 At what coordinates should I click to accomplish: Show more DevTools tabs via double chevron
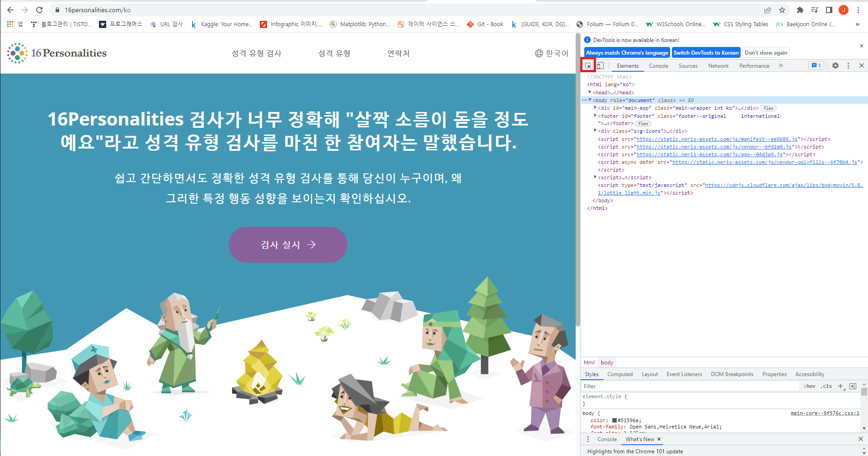(781, 65)
